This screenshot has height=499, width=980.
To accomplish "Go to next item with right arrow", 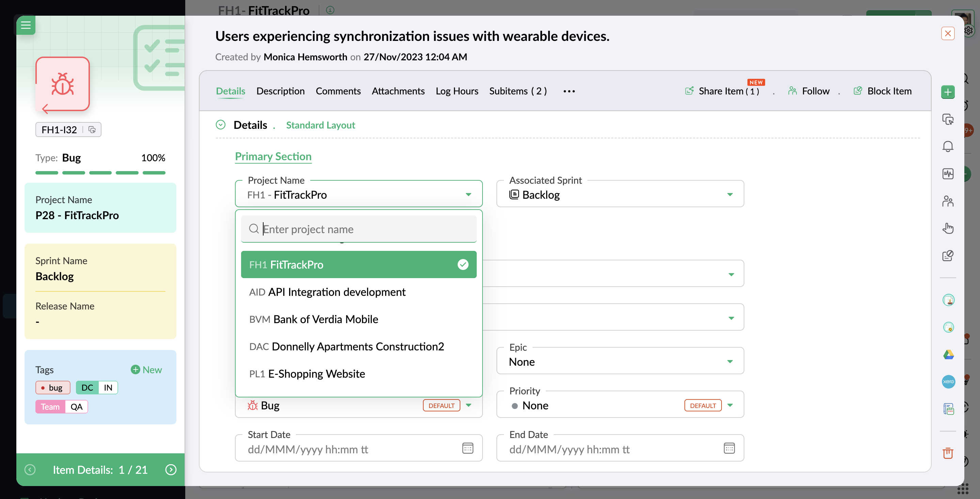I will (x=171, y=470).
